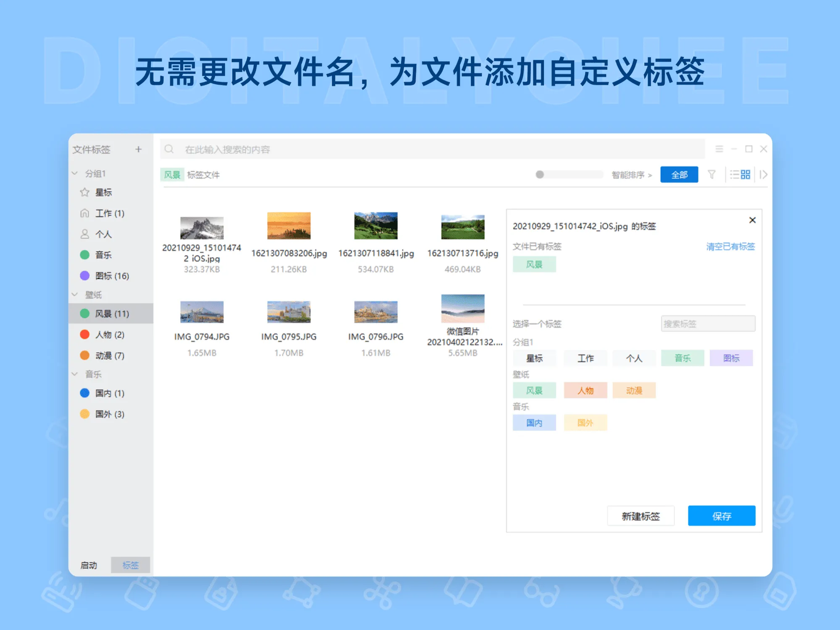
Task: Open the 工作 home tag icon
Action: point(84,213)
